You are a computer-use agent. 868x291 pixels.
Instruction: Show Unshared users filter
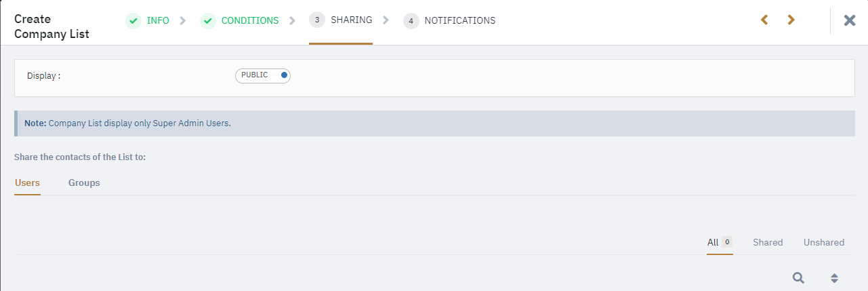click(x=824, y=242)
